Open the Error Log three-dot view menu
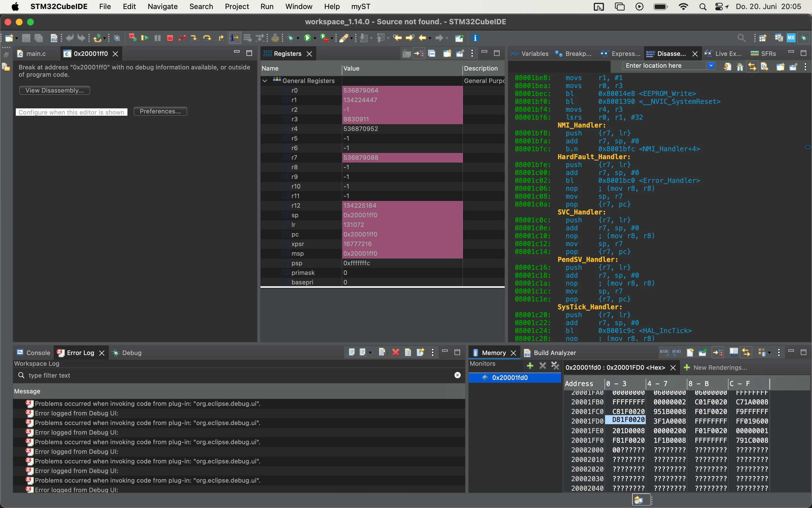Image resolution: width=812 pixels, height=508 pixels. click(433, 352)
